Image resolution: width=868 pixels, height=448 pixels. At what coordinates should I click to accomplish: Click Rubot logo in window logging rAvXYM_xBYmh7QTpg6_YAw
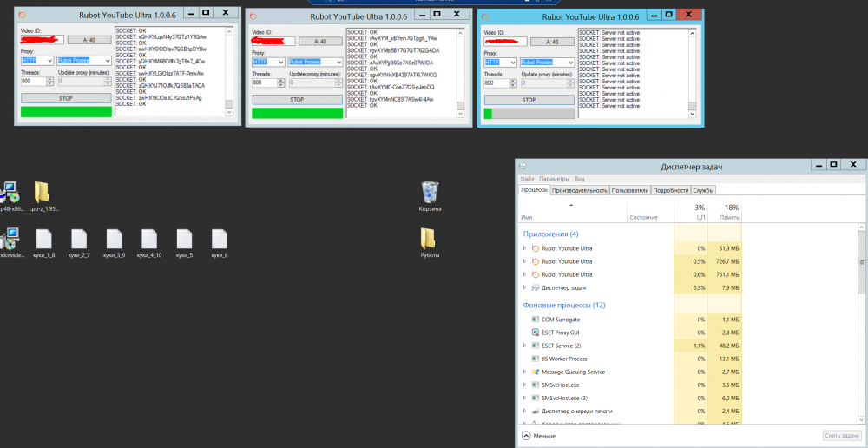pyautogui.click(x=254, y=16)
